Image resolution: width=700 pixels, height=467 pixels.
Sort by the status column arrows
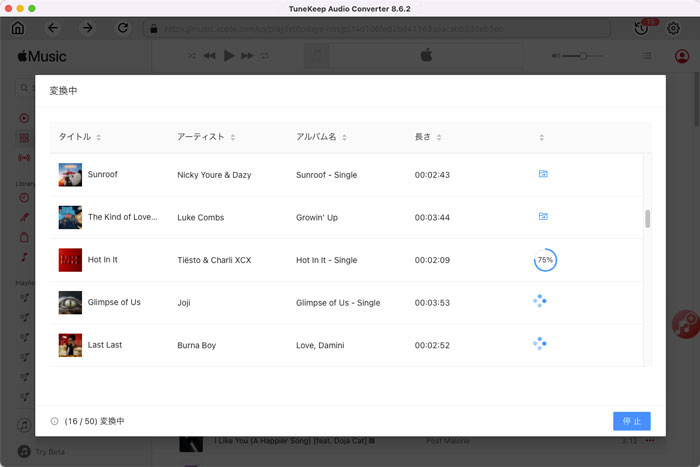click(542, 137)
